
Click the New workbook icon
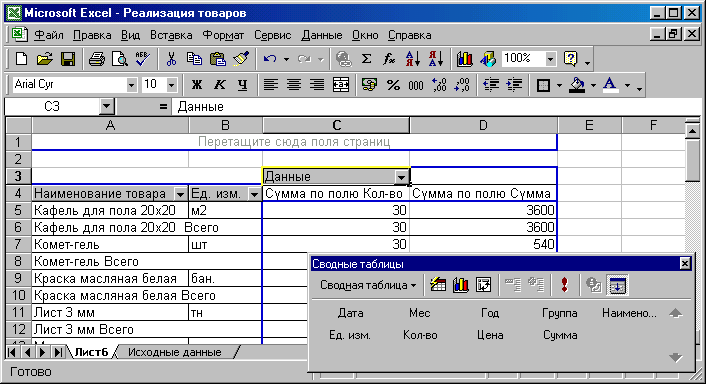21,59
